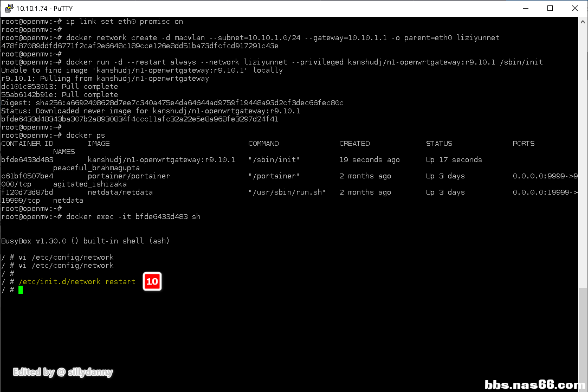Click the docker exec -it command line

point(133,217)
